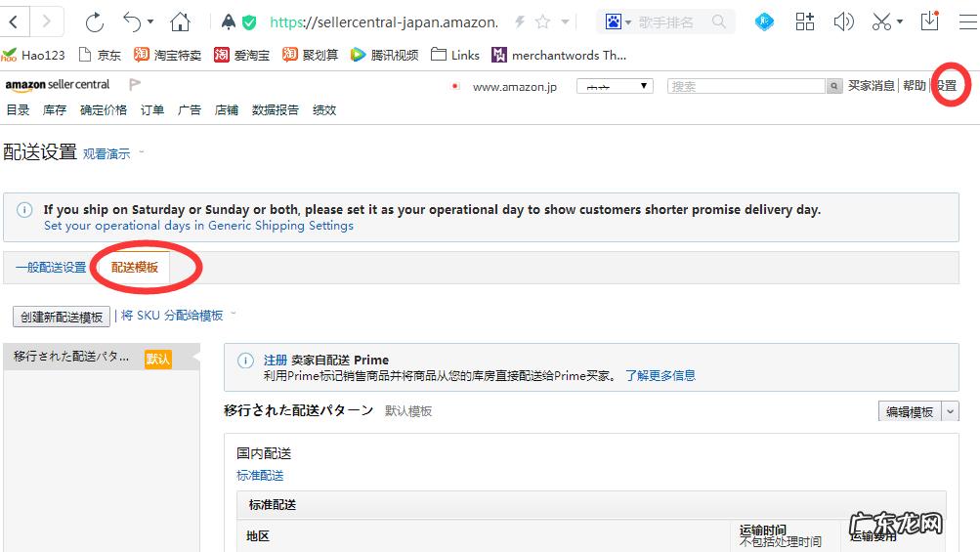Open the 店铺 menu

pos(227,110)
